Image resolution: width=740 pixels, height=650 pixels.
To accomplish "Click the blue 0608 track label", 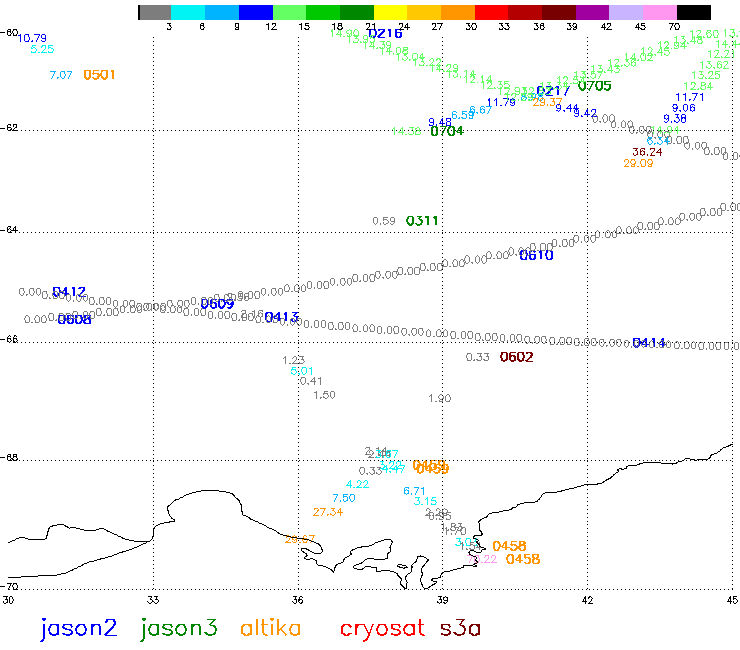I will pyautogui.click(x=74, y=320).
